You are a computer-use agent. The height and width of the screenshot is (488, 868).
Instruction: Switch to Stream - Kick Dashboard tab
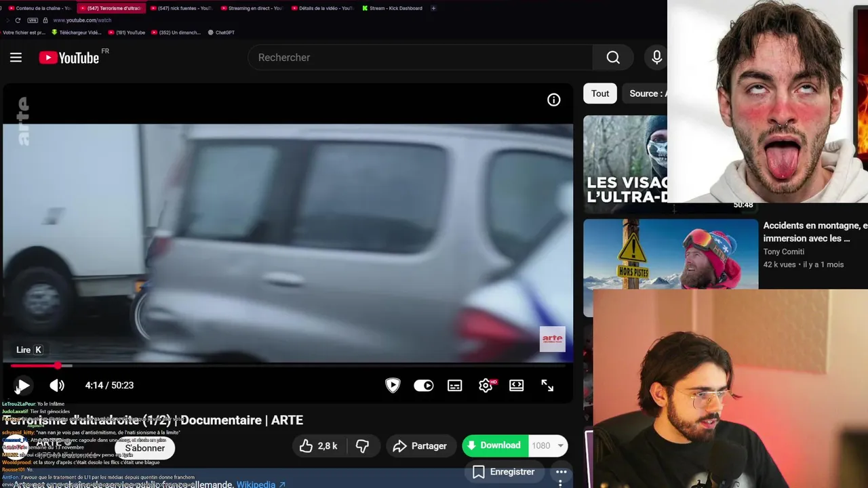pyautogui.click(x=393, y=8)
